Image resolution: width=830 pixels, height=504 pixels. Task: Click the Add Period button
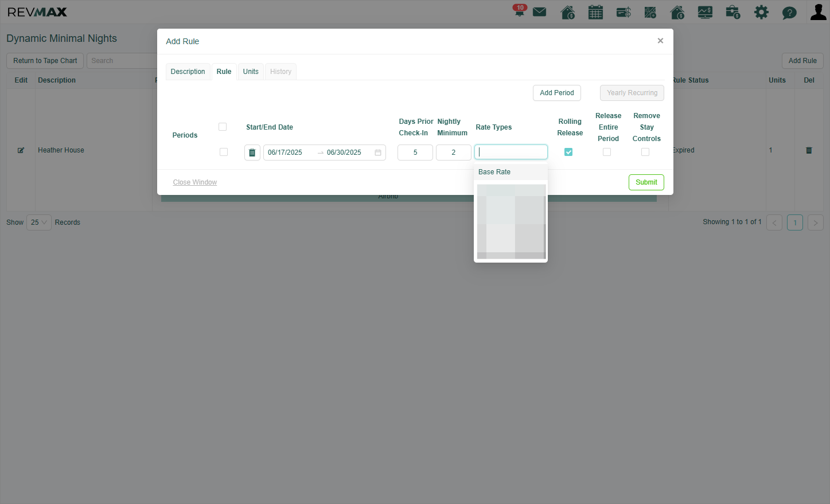tap(557, 93)
